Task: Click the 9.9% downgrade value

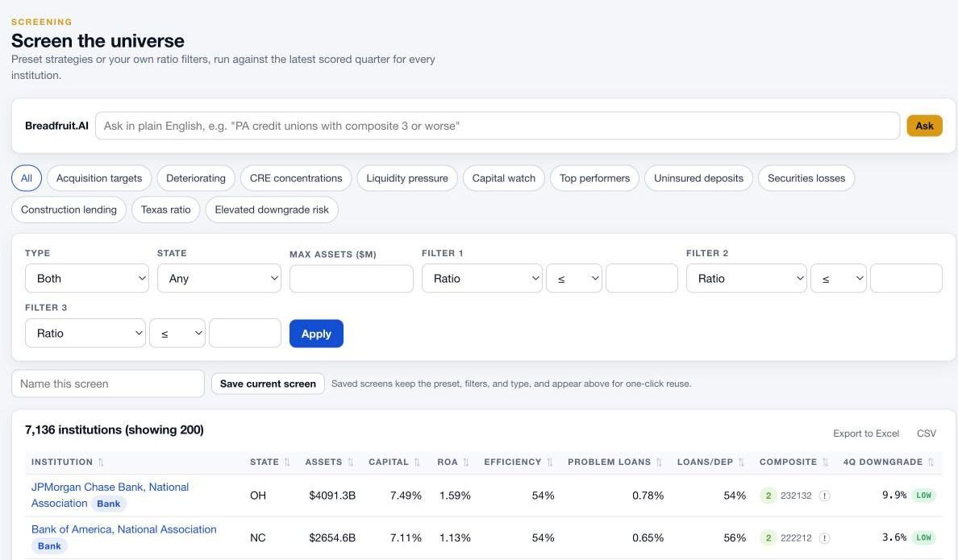Action: click(x=893, y=496)
